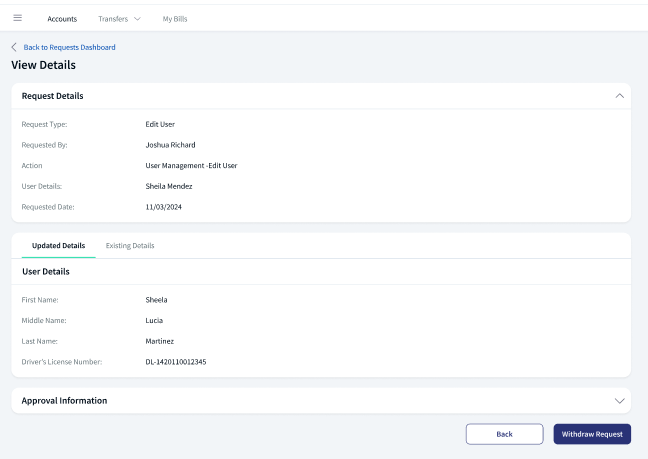This screenshot has height=459, width=648.
Task: Follow the Back to Requests Dashboard link
Action: pos(69,47)
